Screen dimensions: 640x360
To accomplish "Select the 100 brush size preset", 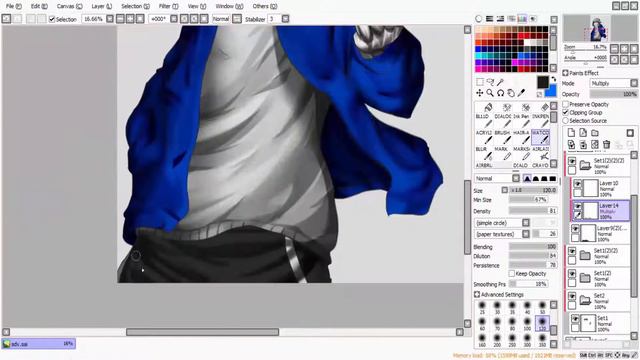I will coord(527,323).
